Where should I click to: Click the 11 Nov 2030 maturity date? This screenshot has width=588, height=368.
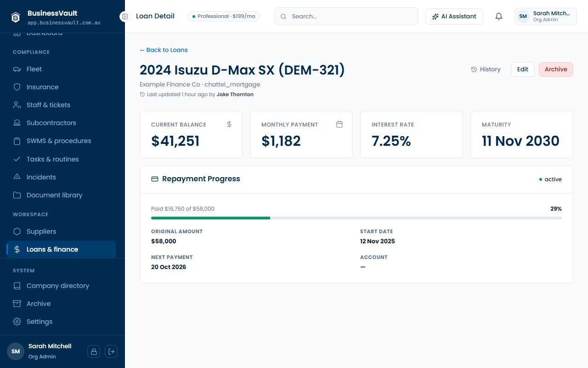[x=520, y=141]
